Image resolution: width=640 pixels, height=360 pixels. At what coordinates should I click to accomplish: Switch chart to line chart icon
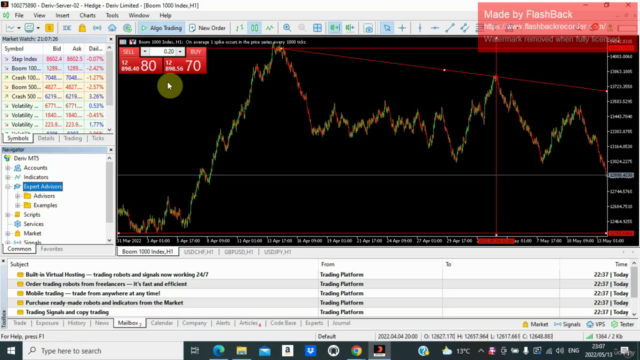[x=269, y=28]
